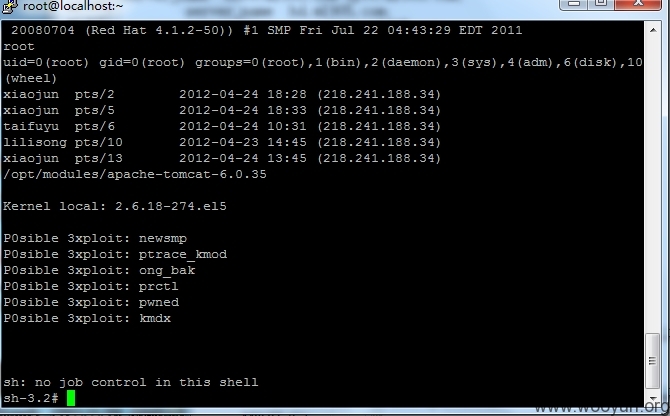
Task: Close the root@localhost terminal window
Action: tap(638, 3)
